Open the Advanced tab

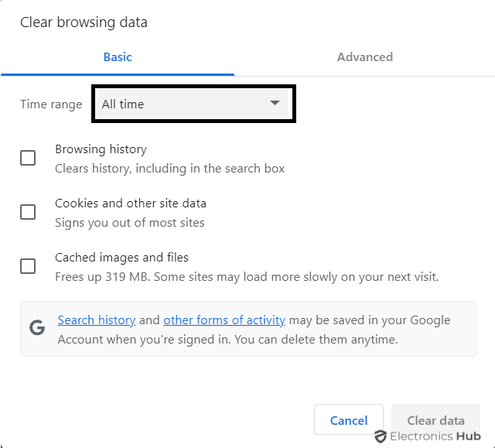pyautogui.click(x=364, y=57)
